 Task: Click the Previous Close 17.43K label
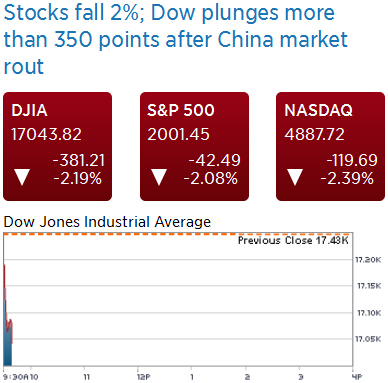click(x=293, y=240)
